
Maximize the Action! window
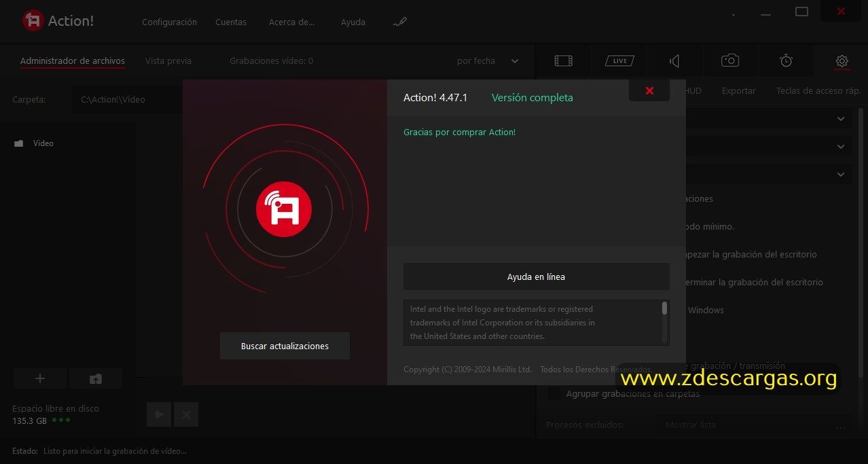[801, 11]
